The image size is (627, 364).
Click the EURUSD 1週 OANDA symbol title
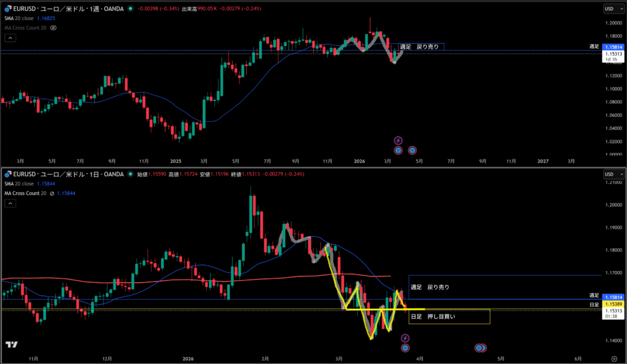(x=67, y=9)
